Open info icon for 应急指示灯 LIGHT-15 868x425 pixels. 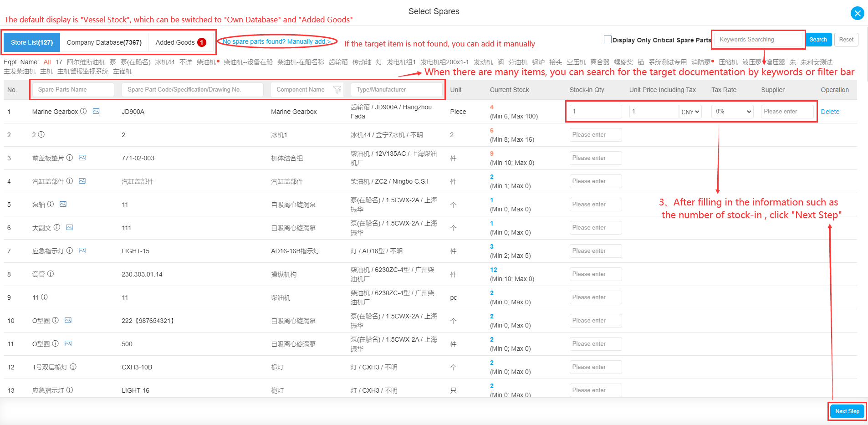coord(70,251)
